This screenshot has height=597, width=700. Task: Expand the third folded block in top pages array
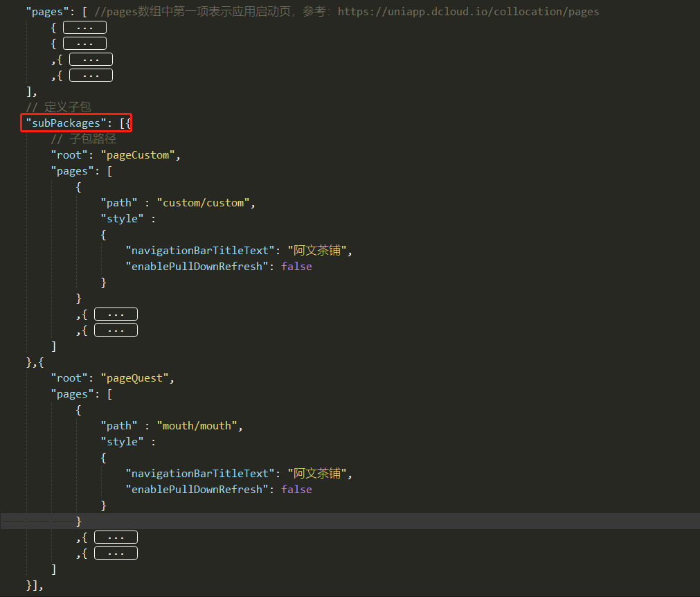pyautogui.click(x=91, y=60)
